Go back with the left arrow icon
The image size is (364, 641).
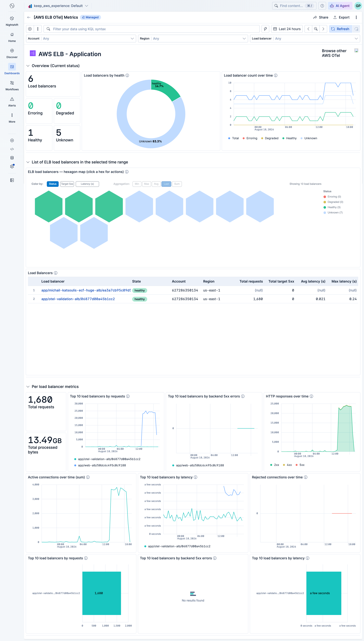pos(29,17)
